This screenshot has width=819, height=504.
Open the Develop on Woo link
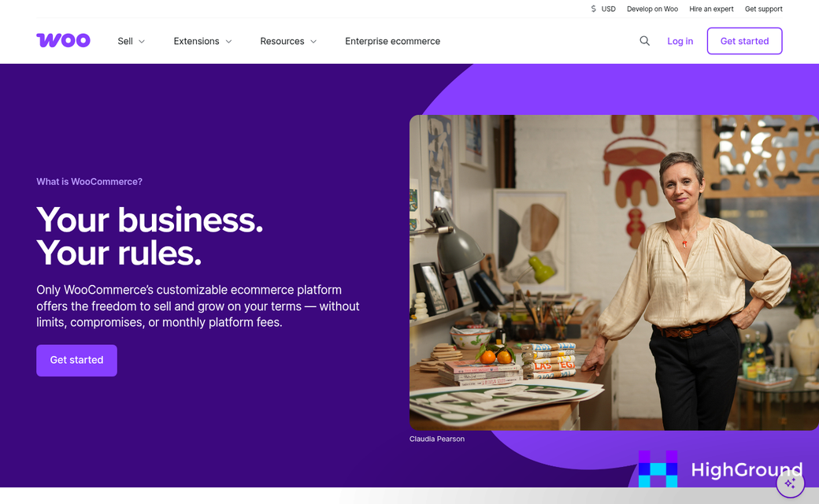652,9
